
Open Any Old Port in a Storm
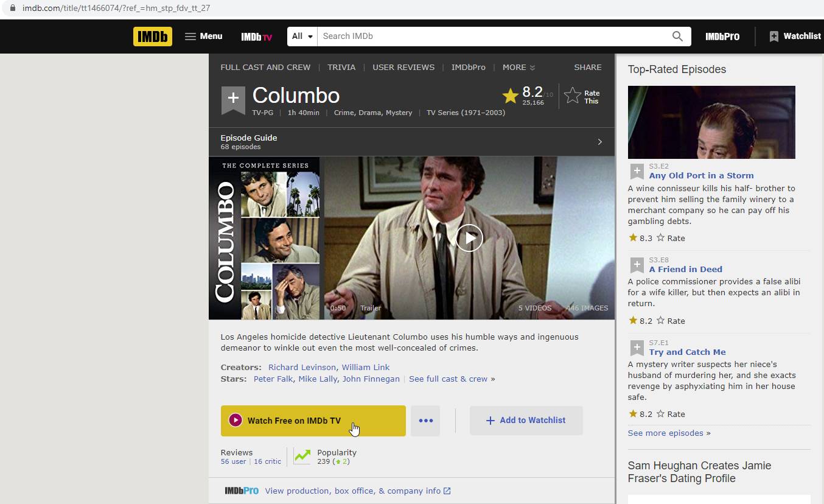click(701, 175)
